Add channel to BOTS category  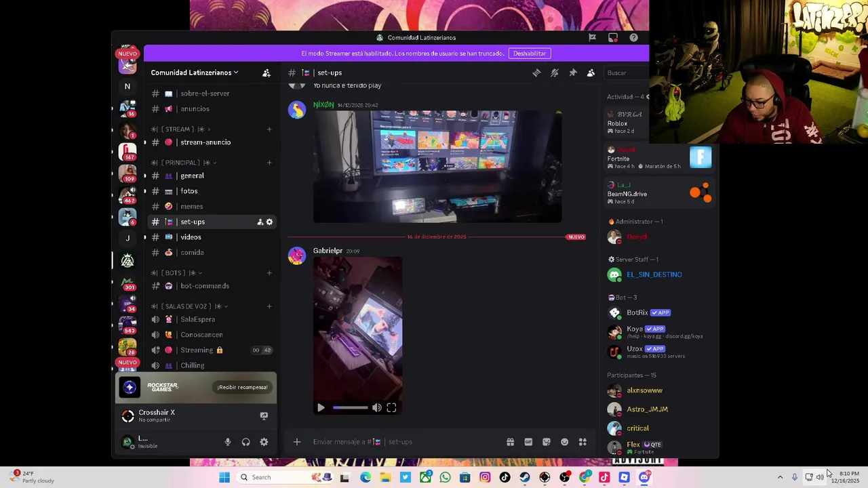click(269, 273)
